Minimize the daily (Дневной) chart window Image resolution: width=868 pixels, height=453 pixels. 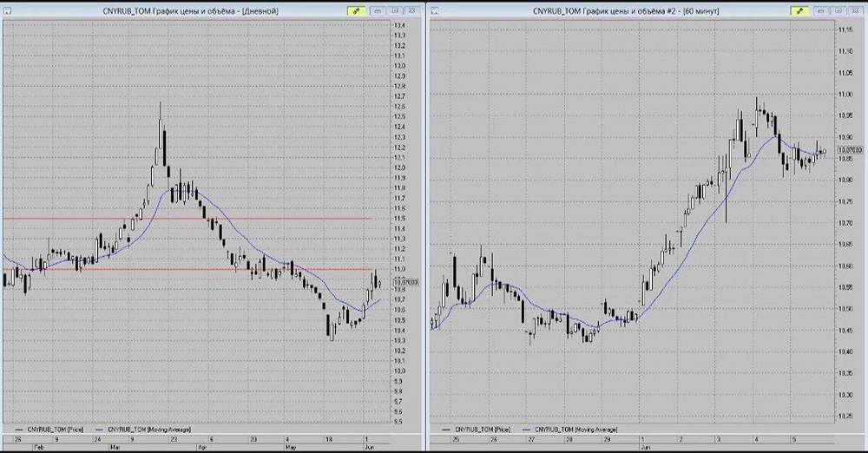pos(378,10)
